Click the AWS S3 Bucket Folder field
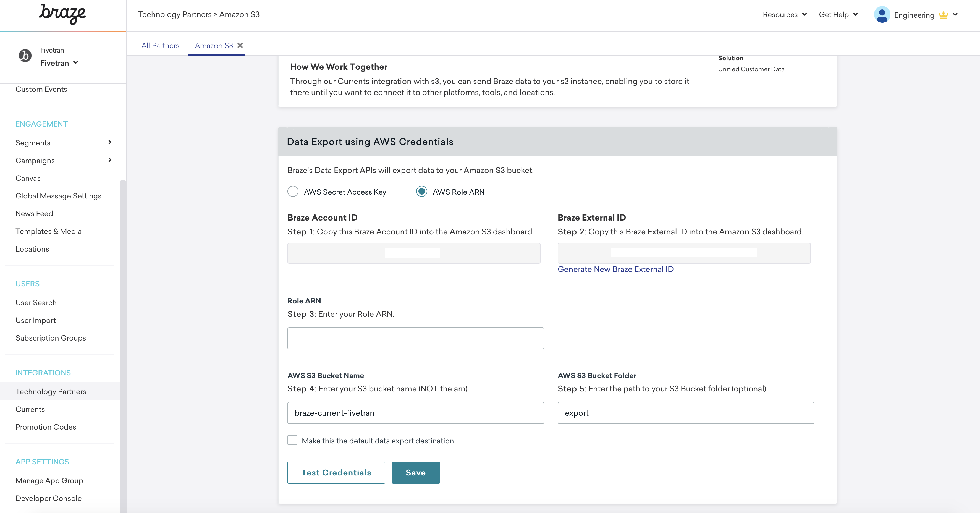Viewport: 980px width, 513px height. coord(686,413)
